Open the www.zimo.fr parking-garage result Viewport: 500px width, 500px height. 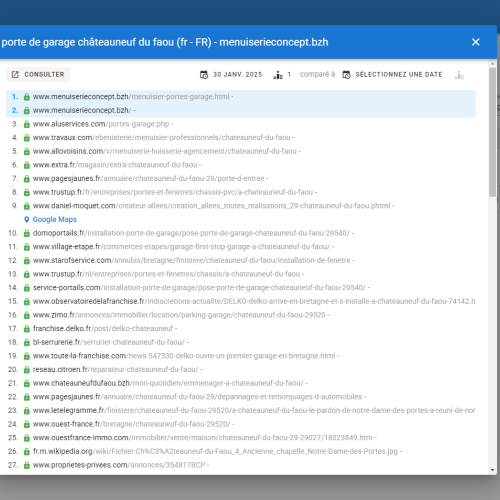tap(179, 315)
